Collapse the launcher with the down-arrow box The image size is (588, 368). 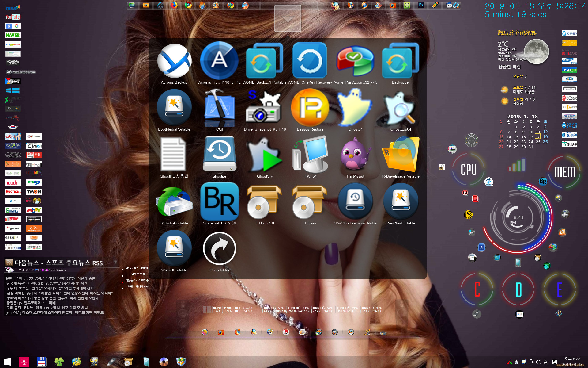point(288,18)
